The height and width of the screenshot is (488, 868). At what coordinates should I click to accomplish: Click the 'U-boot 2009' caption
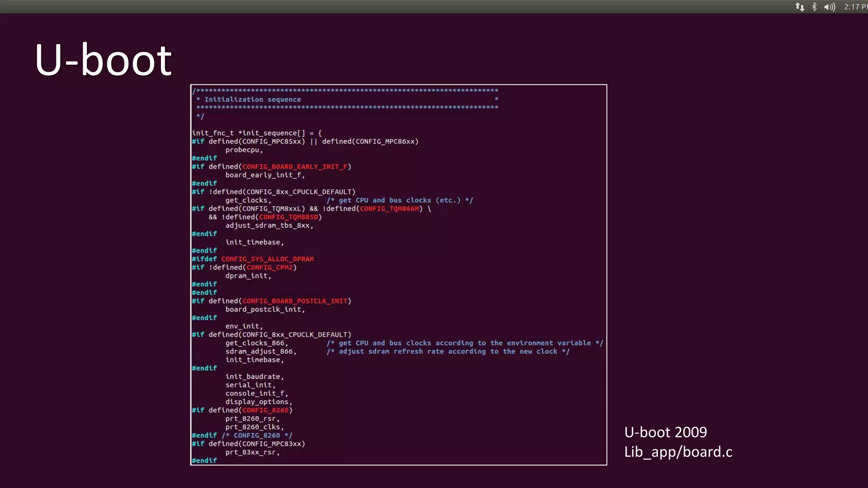point(665,432)
